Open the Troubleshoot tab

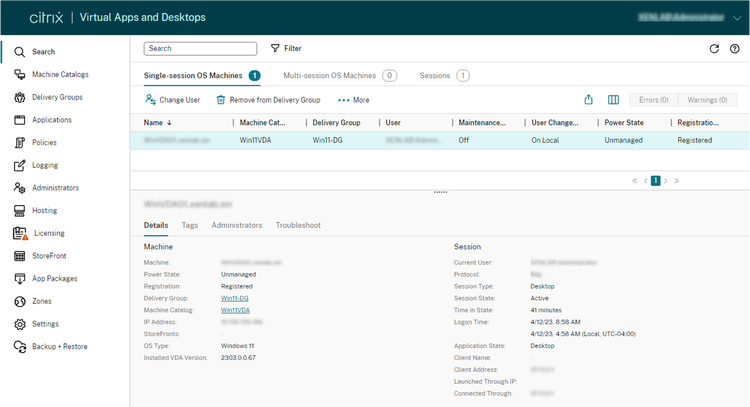point(298,225)
